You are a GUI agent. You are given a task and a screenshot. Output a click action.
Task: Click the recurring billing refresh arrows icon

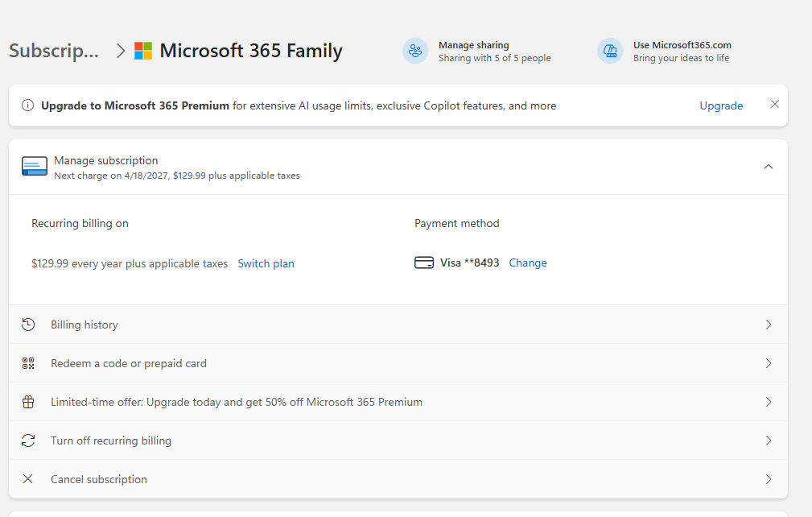click(x=28, y=440)
